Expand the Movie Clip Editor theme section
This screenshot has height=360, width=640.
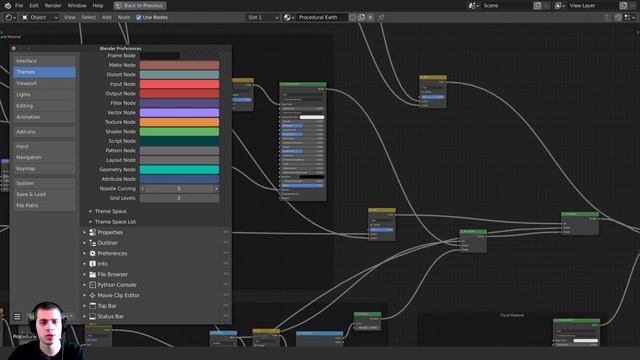85,296
